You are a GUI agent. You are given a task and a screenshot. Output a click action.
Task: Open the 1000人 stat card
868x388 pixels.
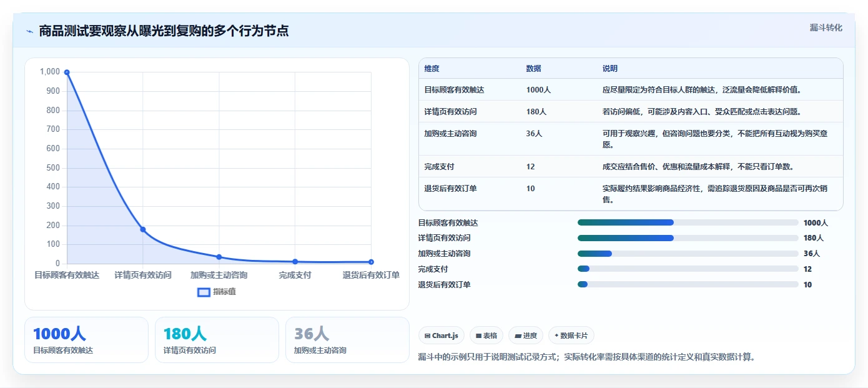[x=86, y=340]
